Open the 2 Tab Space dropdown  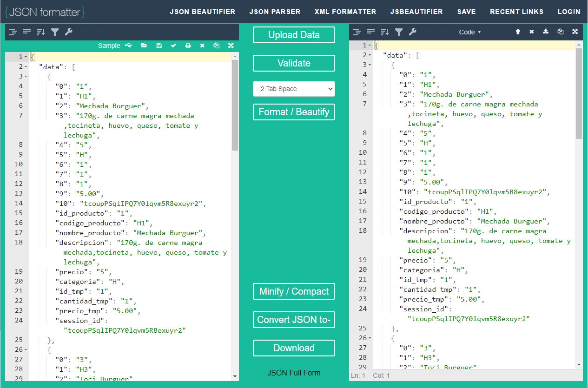click(x=294, y=89)
